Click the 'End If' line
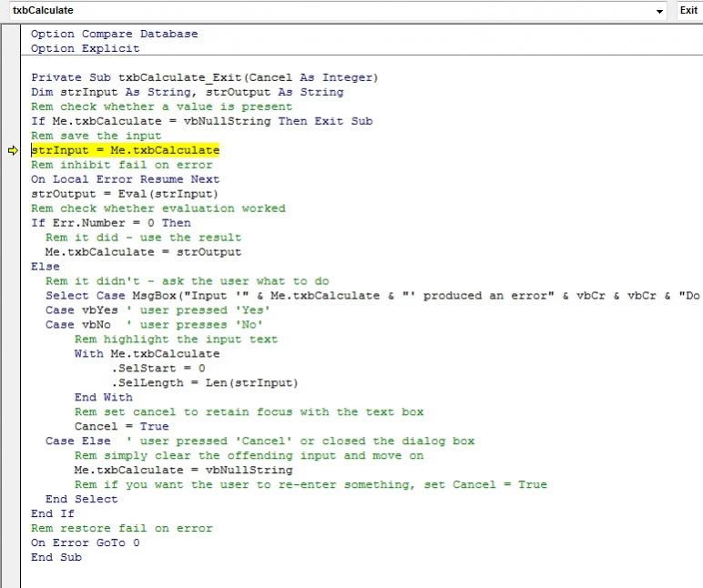703x588 pixels. 53,513
